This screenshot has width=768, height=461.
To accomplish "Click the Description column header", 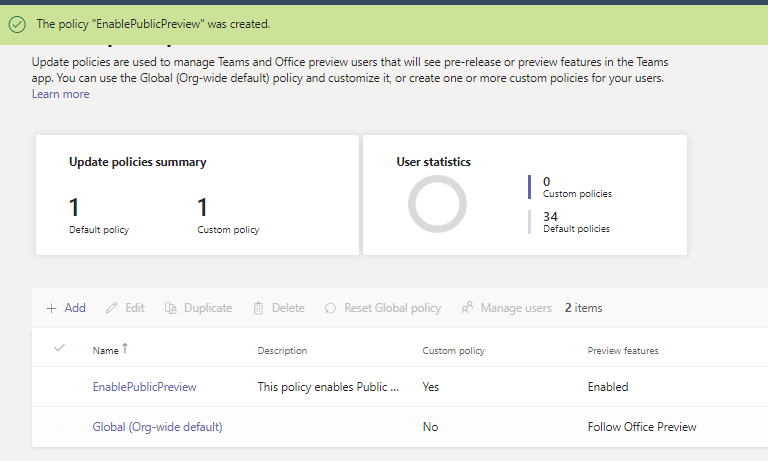I will pyautogui.click(x=282, y=351).
